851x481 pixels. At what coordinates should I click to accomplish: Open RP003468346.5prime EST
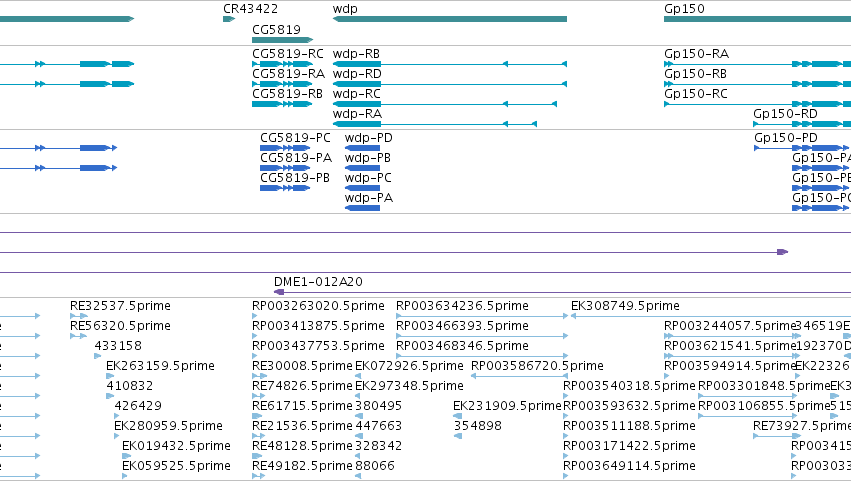click(482, 356)
